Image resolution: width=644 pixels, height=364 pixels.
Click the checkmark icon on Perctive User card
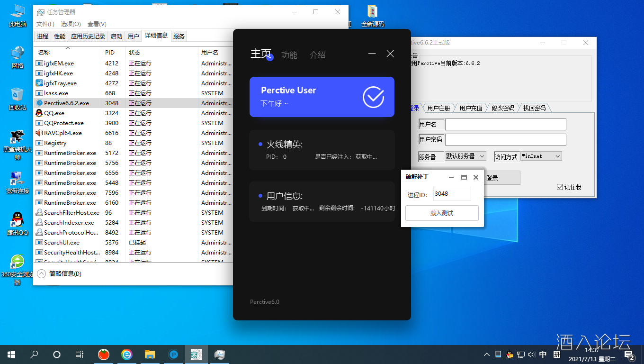(374, 97)
